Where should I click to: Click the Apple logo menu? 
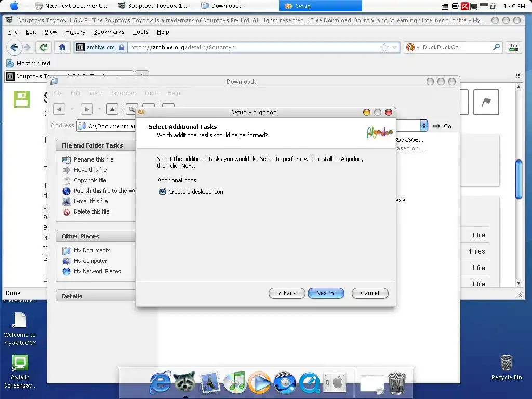(x=14, y=5)
